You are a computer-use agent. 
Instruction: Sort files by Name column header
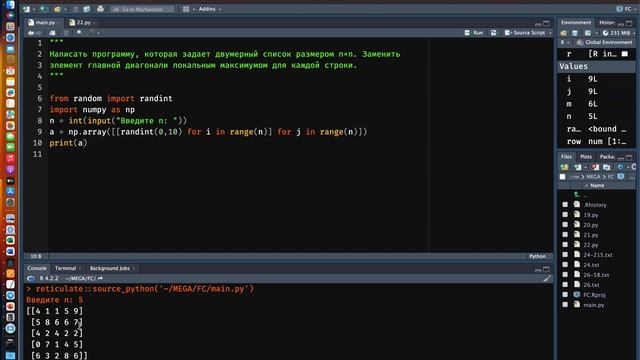pos(597,186)
